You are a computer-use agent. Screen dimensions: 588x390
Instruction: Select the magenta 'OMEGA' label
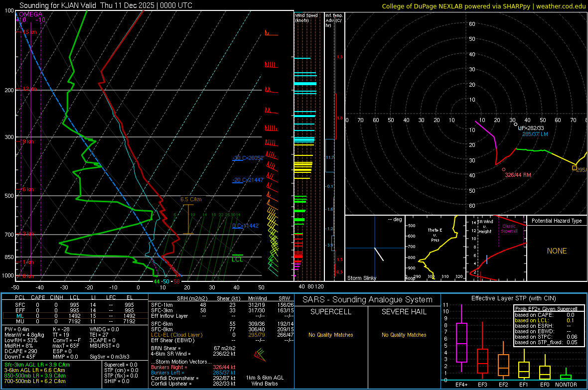click(x=31, y=14)
